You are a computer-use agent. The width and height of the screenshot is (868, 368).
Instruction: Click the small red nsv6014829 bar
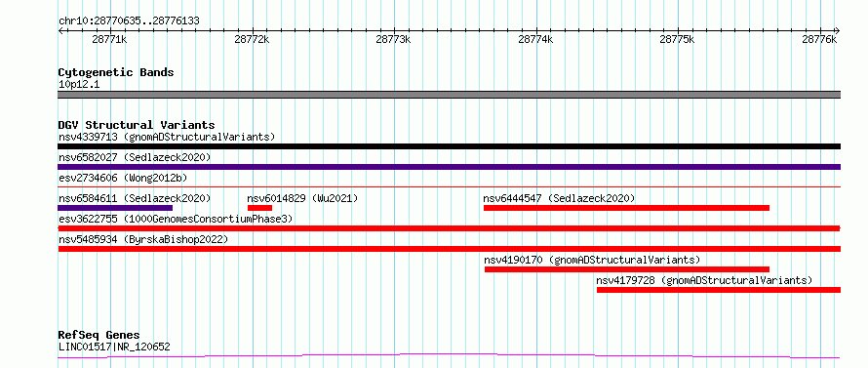coord(259,208)
